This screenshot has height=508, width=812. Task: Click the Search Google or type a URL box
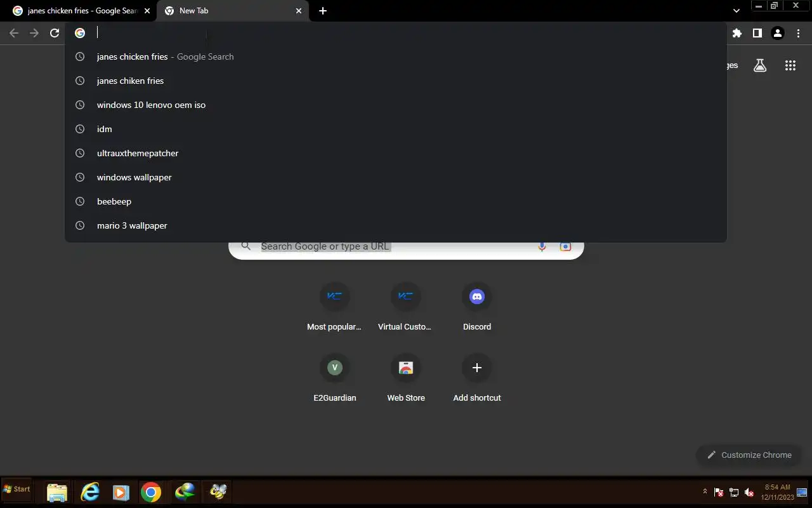pyautogui.click(x=406, y=246)
